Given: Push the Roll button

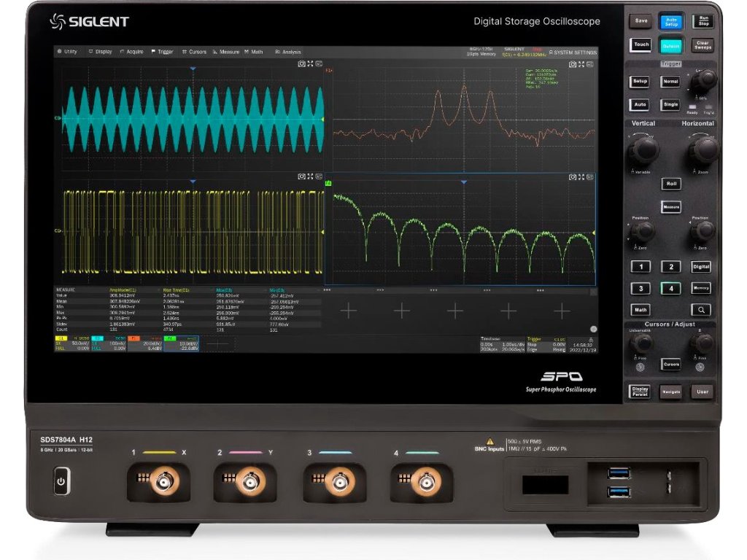Looking at the screenshot, I should (x=671, y=184).
